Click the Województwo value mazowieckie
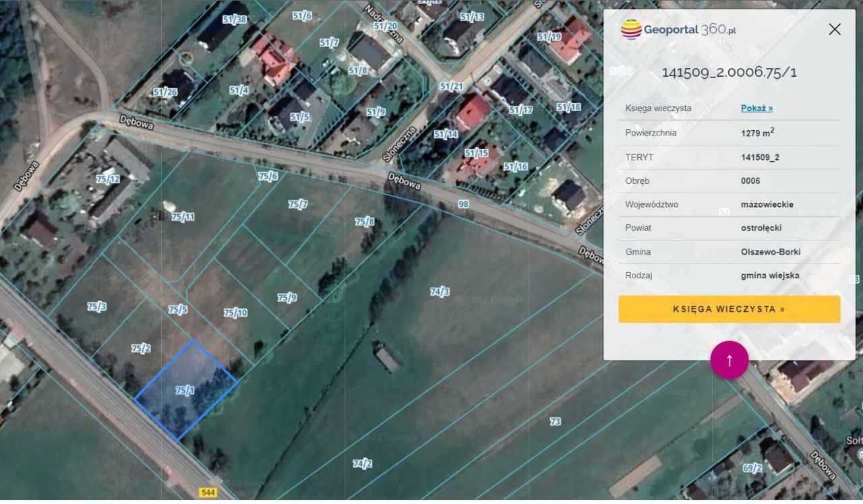The width and height of the screenshot is (863, 504). 767,204
